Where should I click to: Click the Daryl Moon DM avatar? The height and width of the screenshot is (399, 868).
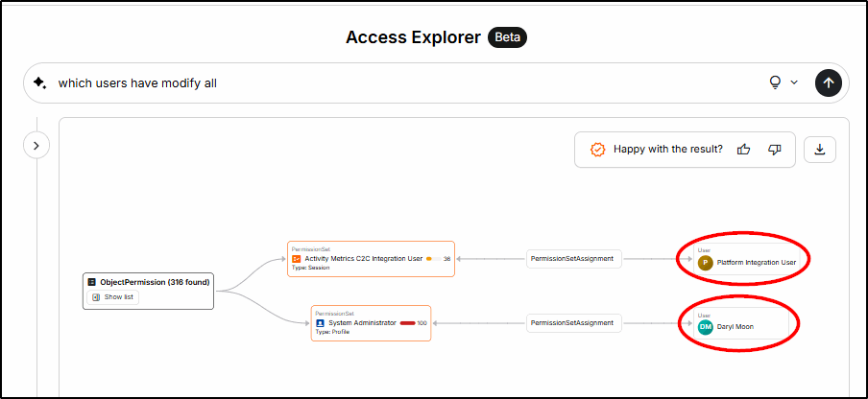(706, 326)
